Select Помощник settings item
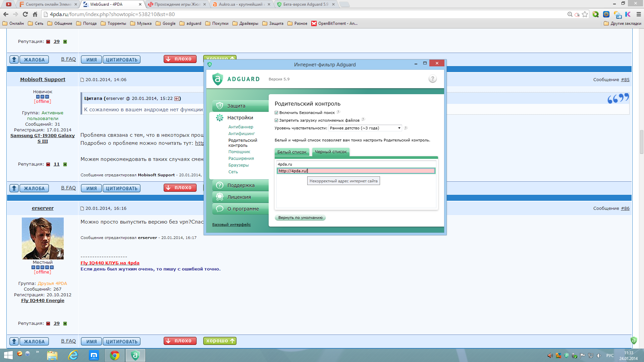The width and height of the screenshot is (644, 362). click(239, 152)
